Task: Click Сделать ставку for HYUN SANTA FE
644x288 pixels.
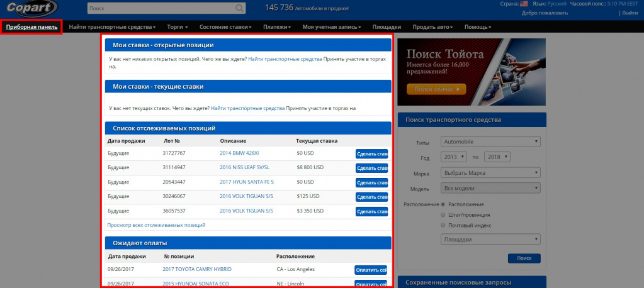Action: point(371,182)
